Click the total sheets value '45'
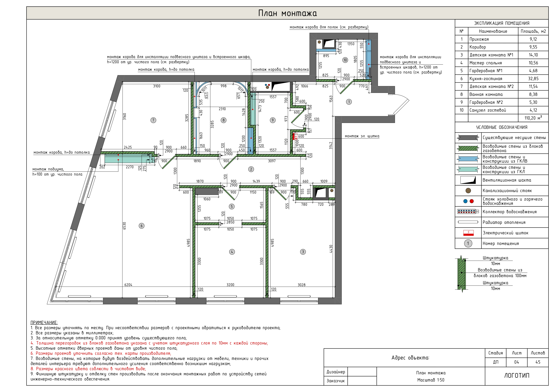555x392 pixels. click(538, 362)
